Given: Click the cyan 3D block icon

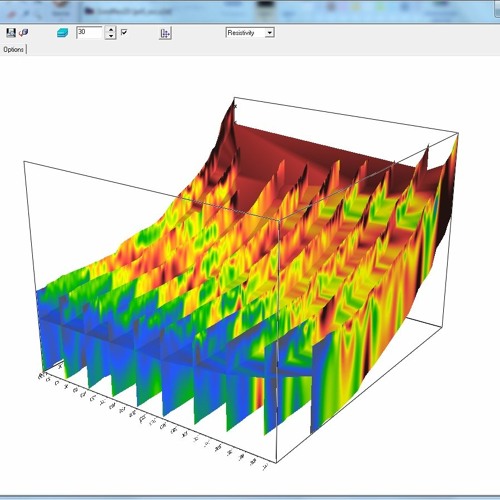Looking at the screenshot, I should [x=62, y=33].
